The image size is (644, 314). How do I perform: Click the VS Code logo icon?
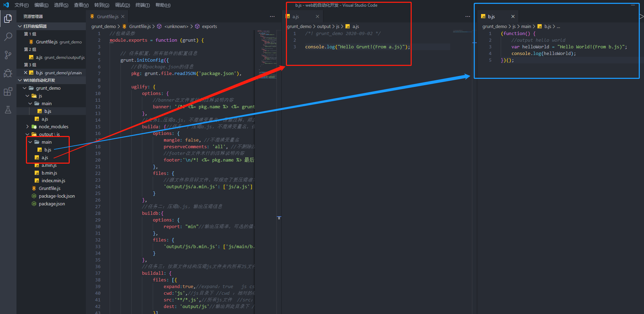[x=6, y=5]
